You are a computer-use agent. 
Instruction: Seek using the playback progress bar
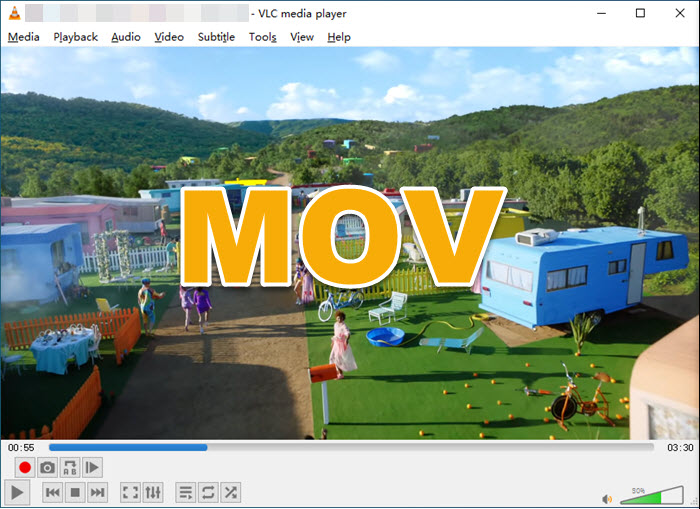point(351,447)
